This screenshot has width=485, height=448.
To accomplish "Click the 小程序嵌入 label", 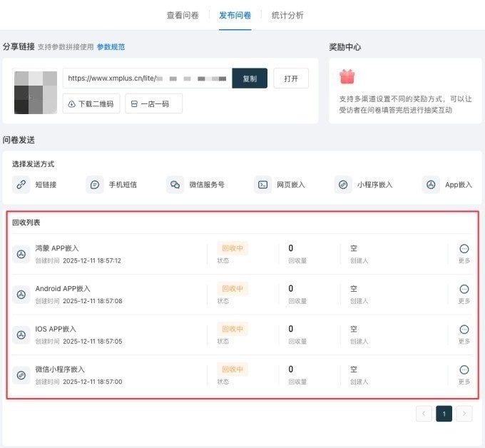I will coord(375,185).
